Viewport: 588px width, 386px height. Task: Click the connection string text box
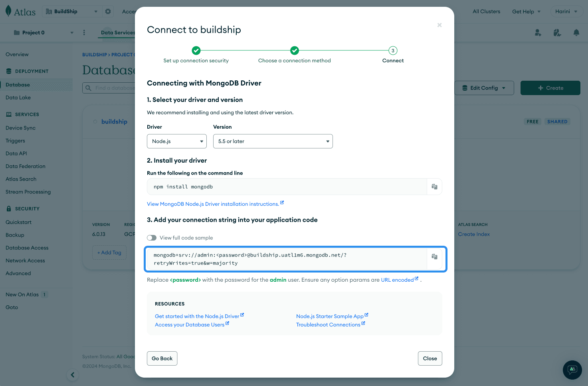tap(285, 259)
